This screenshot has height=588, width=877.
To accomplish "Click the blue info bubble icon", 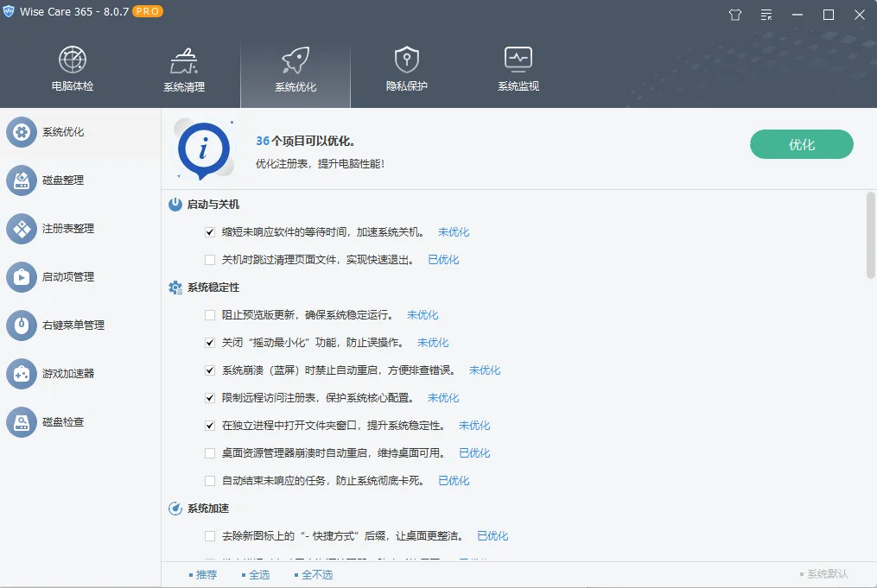I will coord(204,149).
